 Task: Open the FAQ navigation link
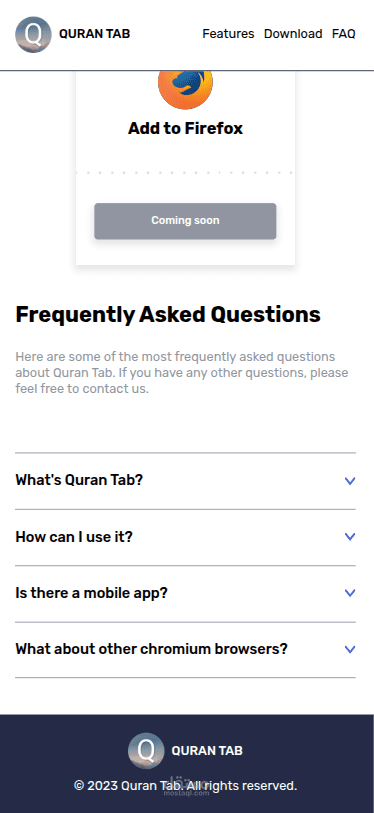click(x=344, y=34)
